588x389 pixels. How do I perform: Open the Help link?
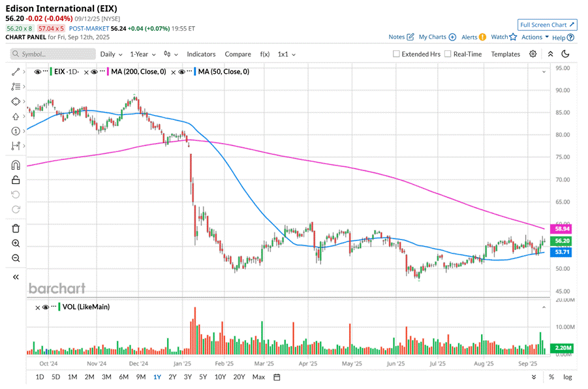click(563, 37)
